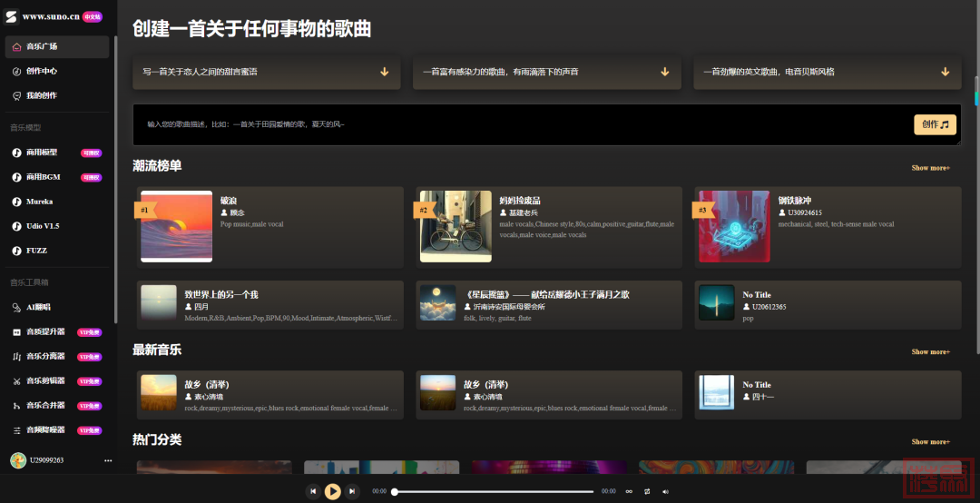The width and height of the screenshot is (980, 503).
Task: Click the playback progress slider
Action: [x=494, y=491]
